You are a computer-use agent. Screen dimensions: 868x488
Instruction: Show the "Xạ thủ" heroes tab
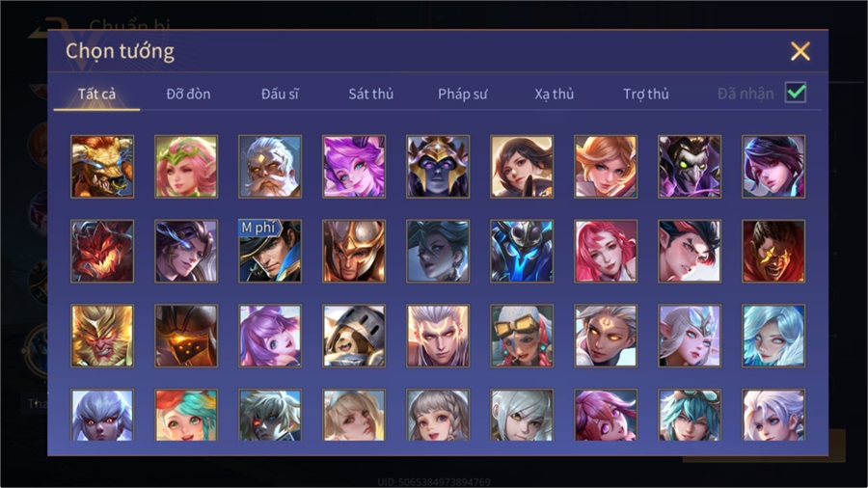555,95
